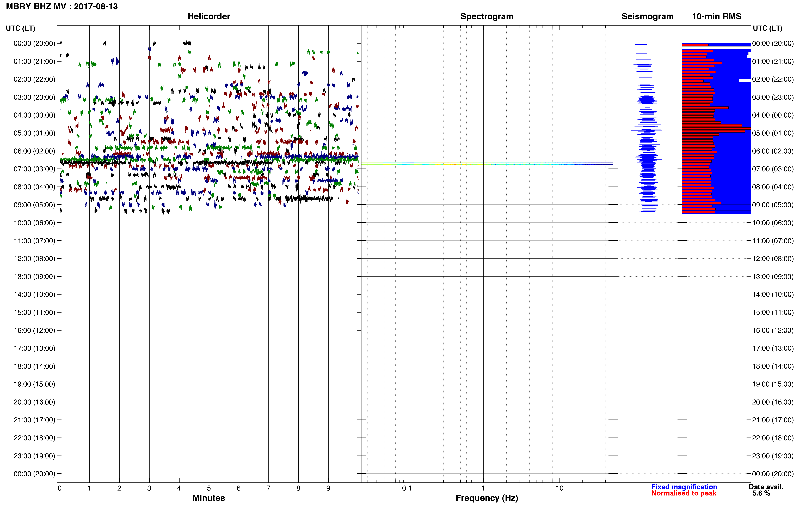Click 01:00 (21:00) on the Helicorder time axis
The width and height of the screenshot is (812, 508).
[x=34, y=61]
